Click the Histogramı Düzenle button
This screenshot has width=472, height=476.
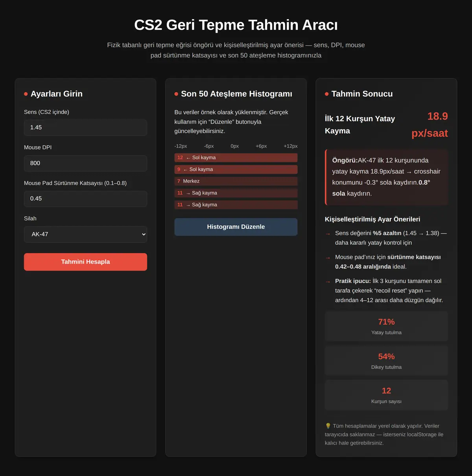(x=236, y=227)
